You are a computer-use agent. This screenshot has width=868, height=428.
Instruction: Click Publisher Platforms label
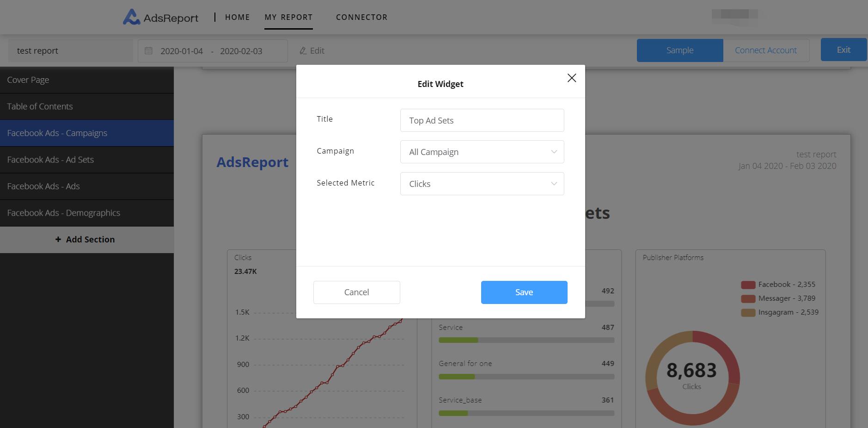click(673, 258)
